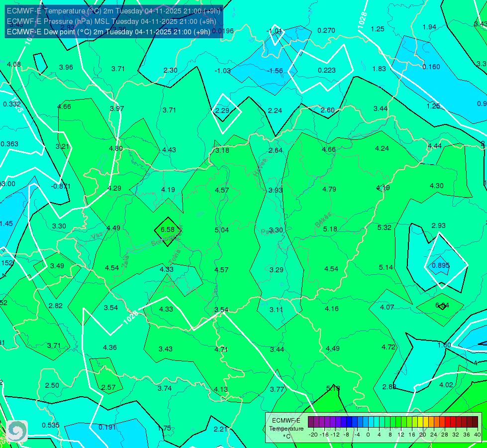Click the dark purple -20 legend swatch

click(x=310, y=422)
